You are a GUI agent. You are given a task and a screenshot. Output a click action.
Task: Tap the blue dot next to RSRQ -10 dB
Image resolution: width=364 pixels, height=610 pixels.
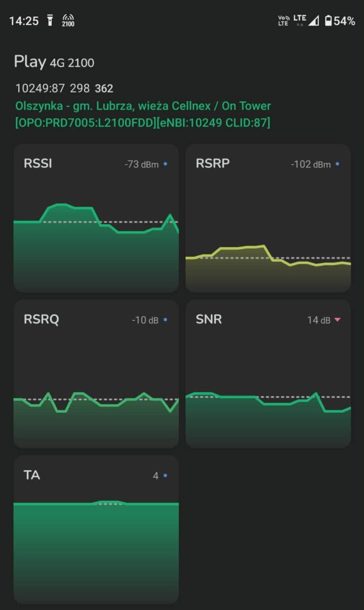(x=166, y=320)
